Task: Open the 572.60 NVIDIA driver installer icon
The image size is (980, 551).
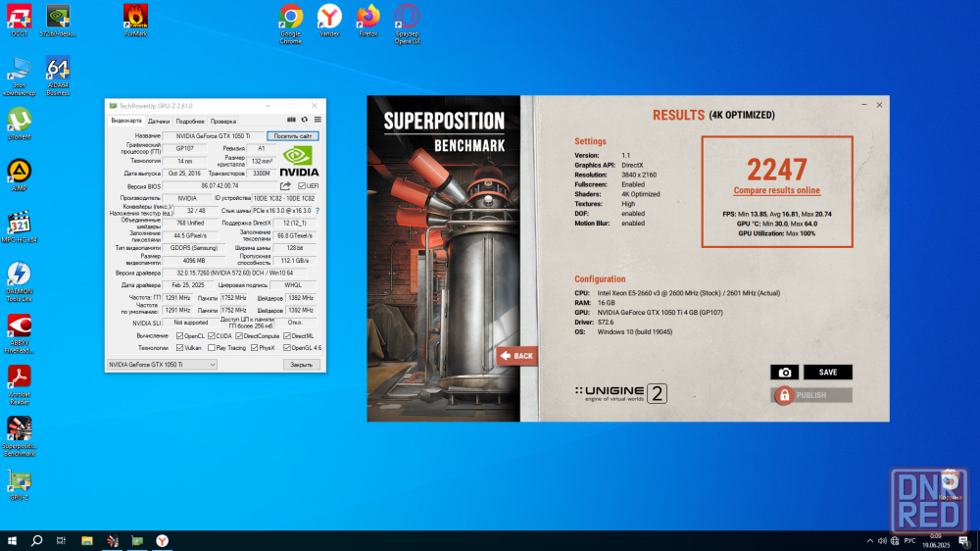Action: 58,21
